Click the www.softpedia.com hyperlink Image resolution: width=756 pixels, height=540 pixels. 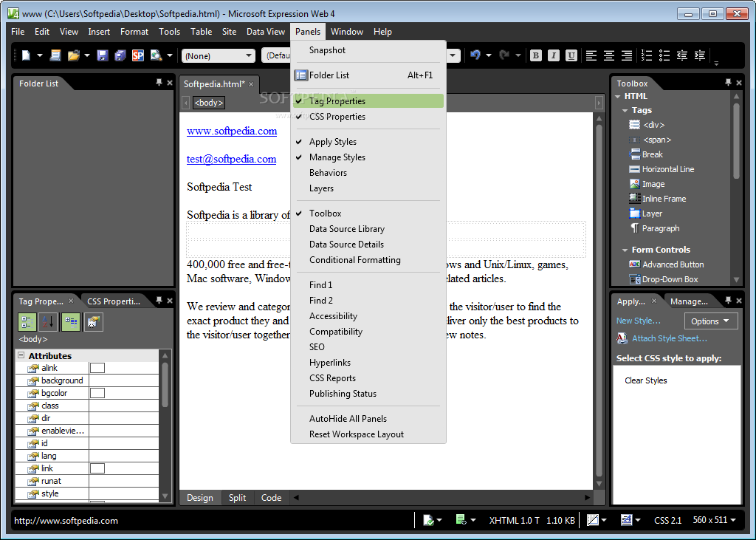[232, 131]
